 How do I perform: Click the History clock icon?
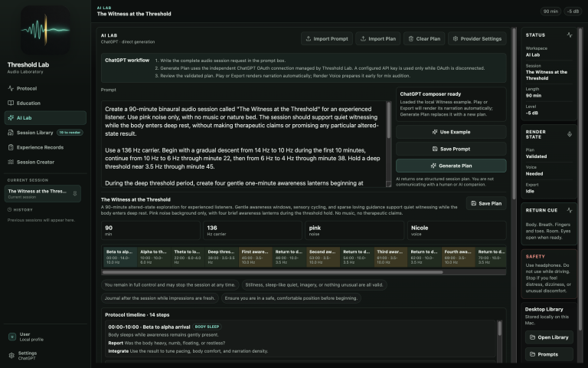(10, 210)
